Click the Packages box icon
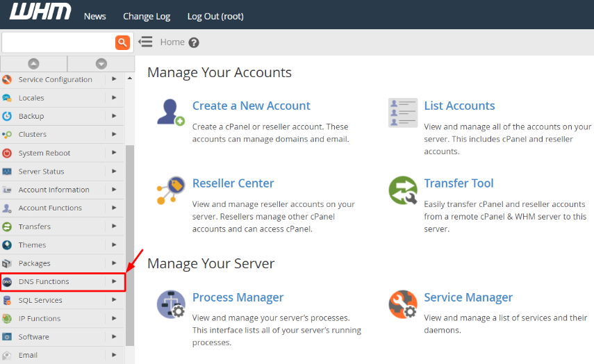The height and width of the screenshot is (364, 594). click(7, 263)
